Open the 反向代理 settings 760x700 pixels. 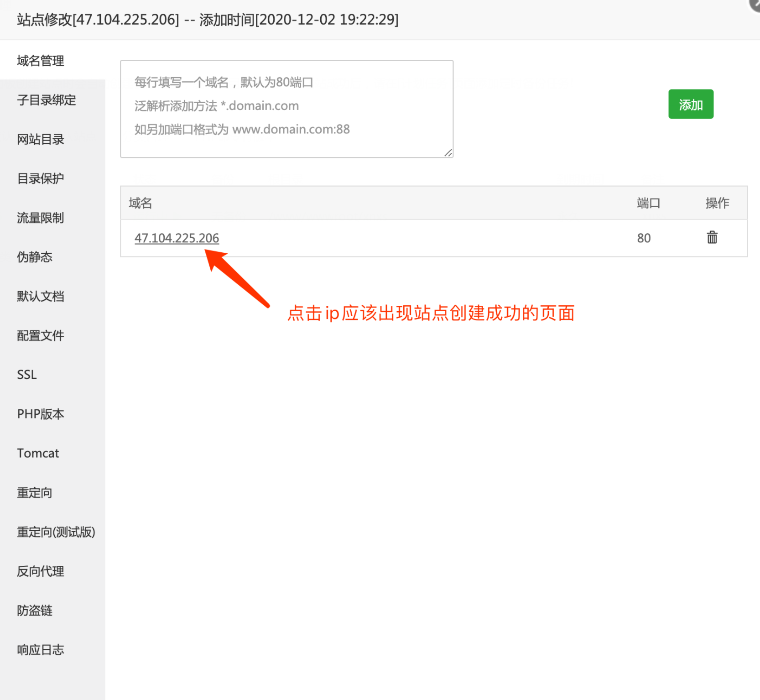(x=41, y=571)
